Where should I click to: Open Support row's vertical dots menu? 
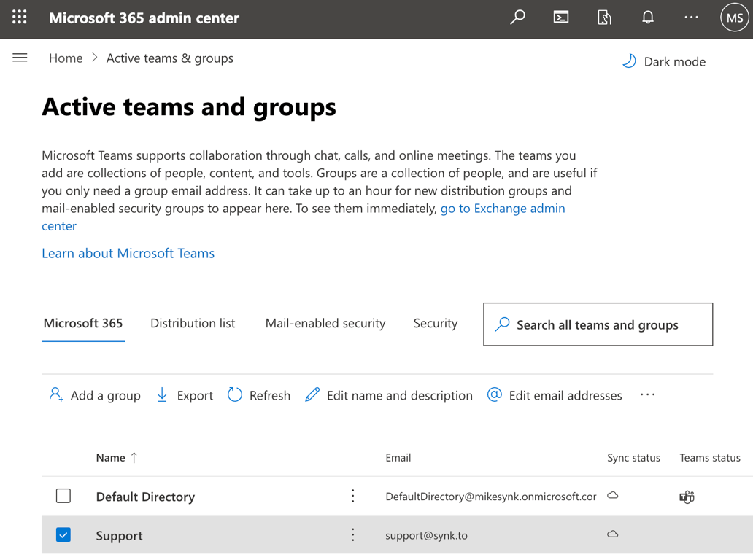(353, 534)
